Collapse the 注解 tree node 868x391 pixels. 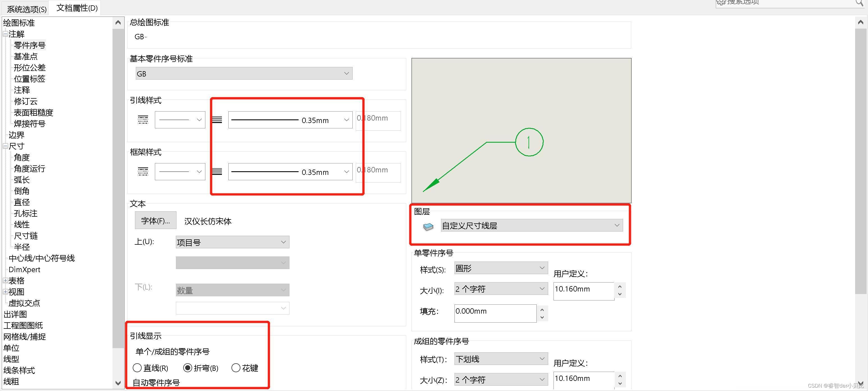tap(5, 34)
